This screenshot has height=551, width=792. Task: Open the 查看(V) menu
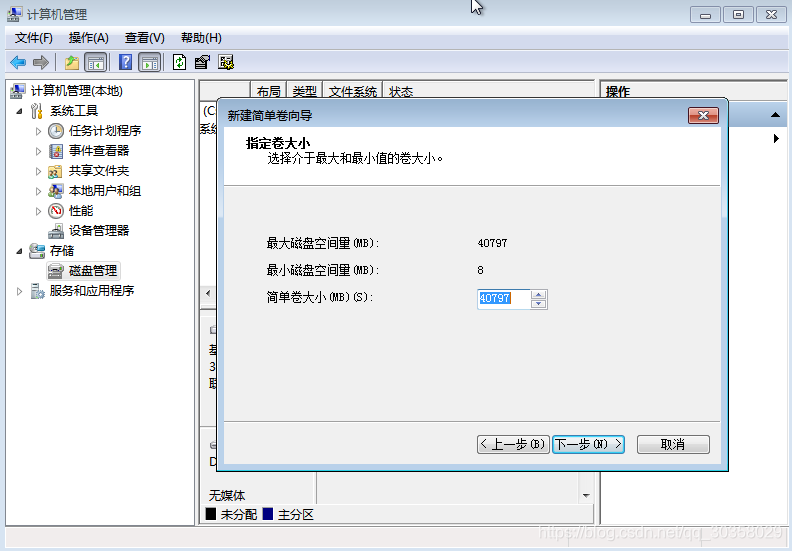pyautogui.click(x=144, y=38)
